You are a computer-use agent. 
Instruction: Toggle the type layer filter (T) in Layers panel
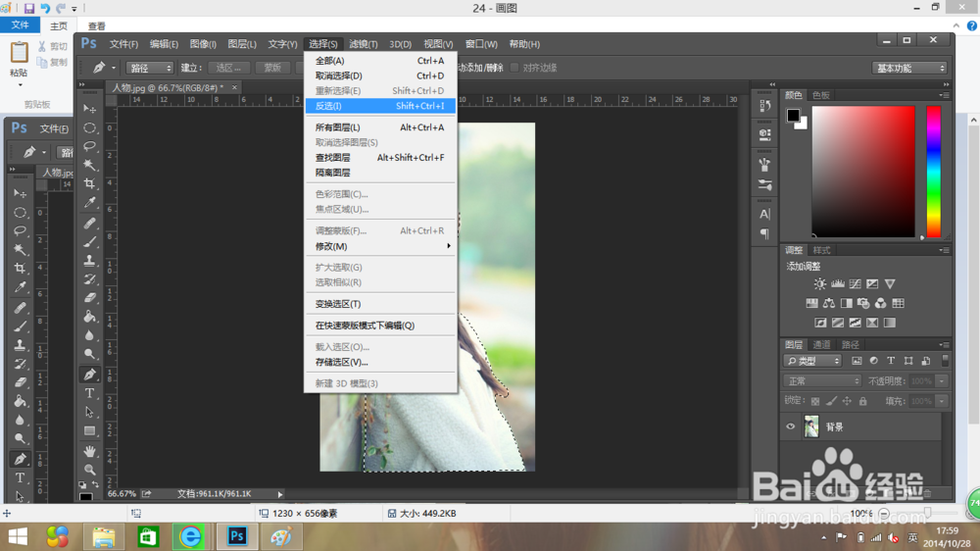pyautogui.click(x=891, y=361)
